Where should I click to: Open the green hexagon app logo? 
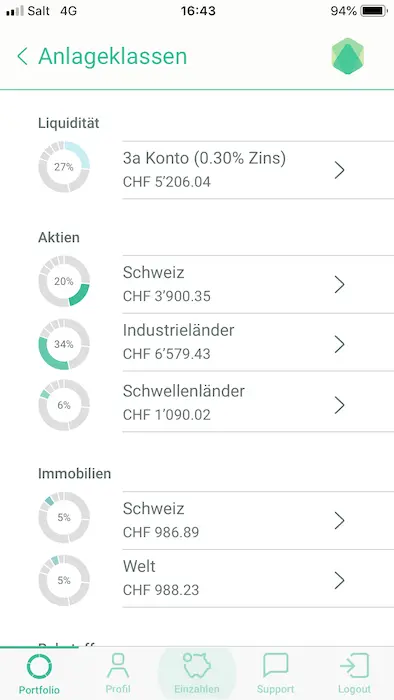pos(348,56)
